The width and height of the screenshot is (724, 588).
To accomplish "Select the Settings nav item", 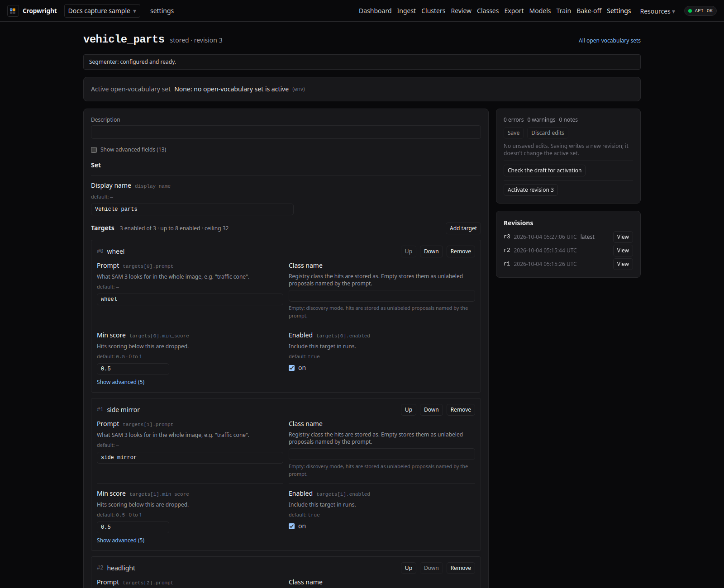I will point(619,11).
